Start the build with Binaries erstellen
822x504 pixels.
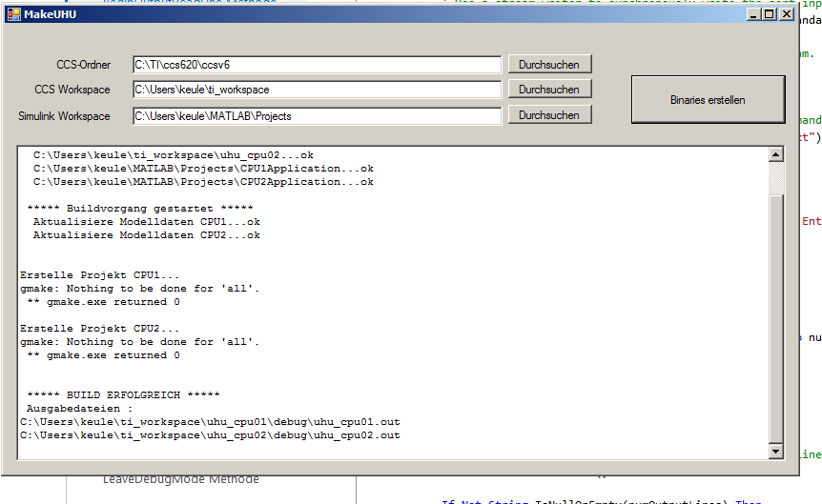tap(708, 99)
